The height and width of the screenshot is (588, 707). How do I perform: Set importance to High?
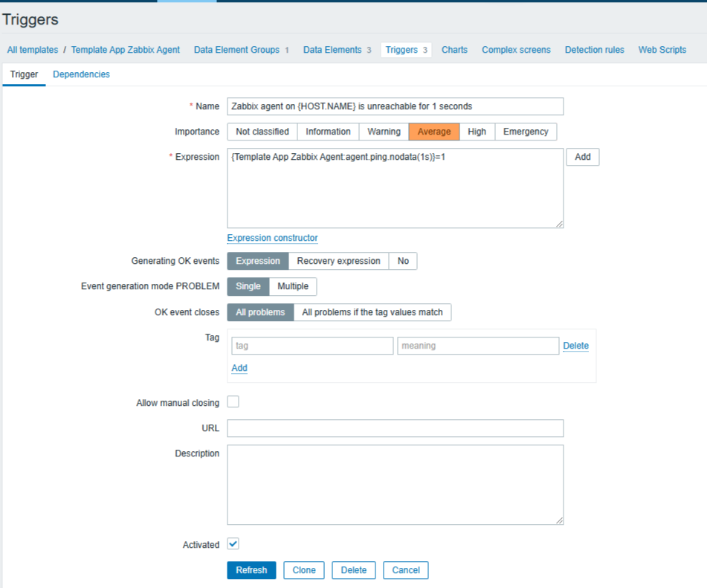tap(477, 132)
